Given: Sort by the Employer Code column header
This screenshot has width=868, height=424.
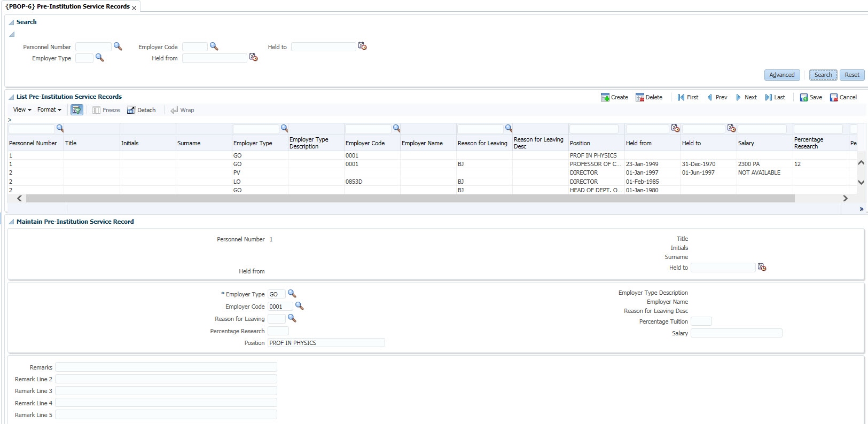Looking at the screenshot, I should pyautogui.click(x=365, y=143).
